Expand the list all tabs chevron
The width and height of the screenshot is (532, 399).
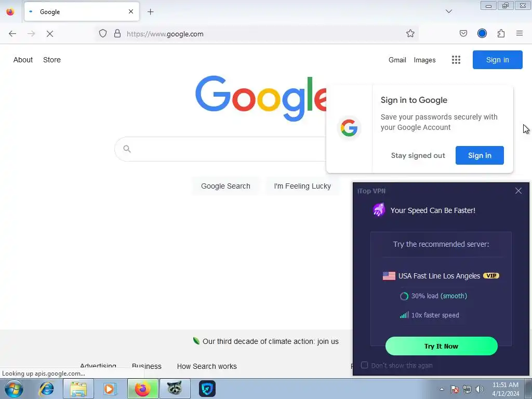(x=448, y=11)
